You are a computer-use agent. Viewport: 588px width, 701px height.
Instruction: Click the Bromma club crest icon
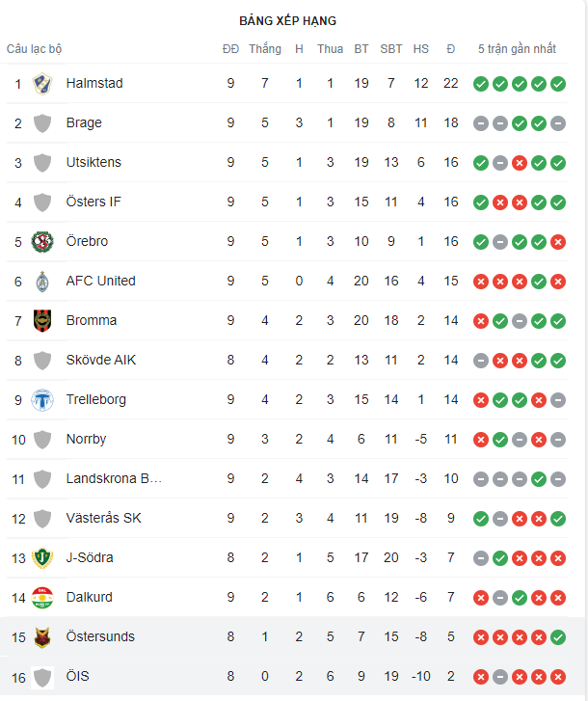[42, 321]
